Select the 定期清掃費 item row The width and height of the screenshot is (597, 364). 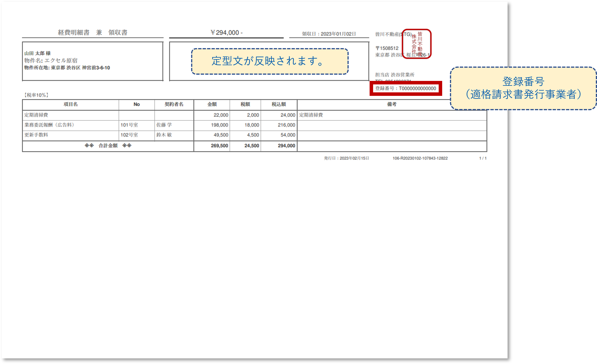click(x=36, y=115)
